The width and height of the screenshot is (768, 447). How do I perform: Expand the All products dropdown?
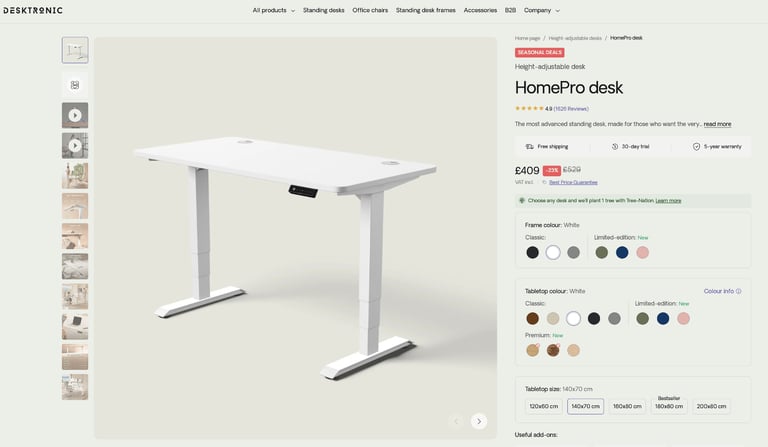click(x=273, y=10)
